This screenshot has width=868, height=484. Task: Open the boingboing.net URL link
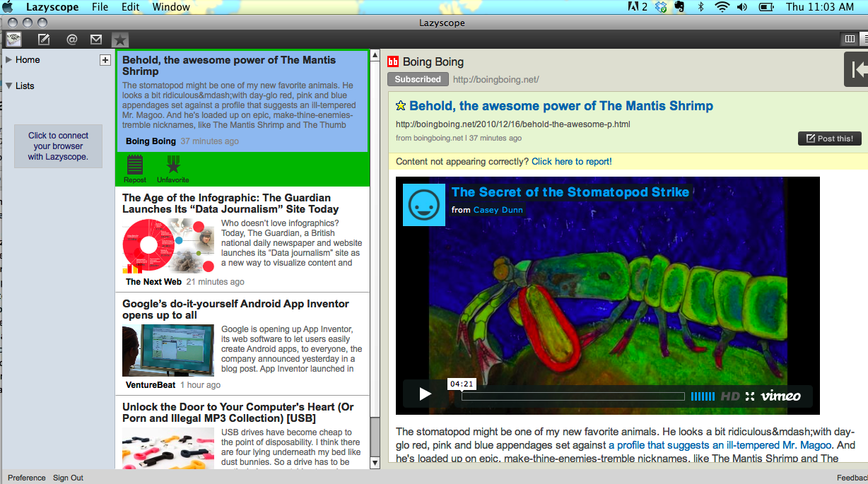[x=495, y=80]
